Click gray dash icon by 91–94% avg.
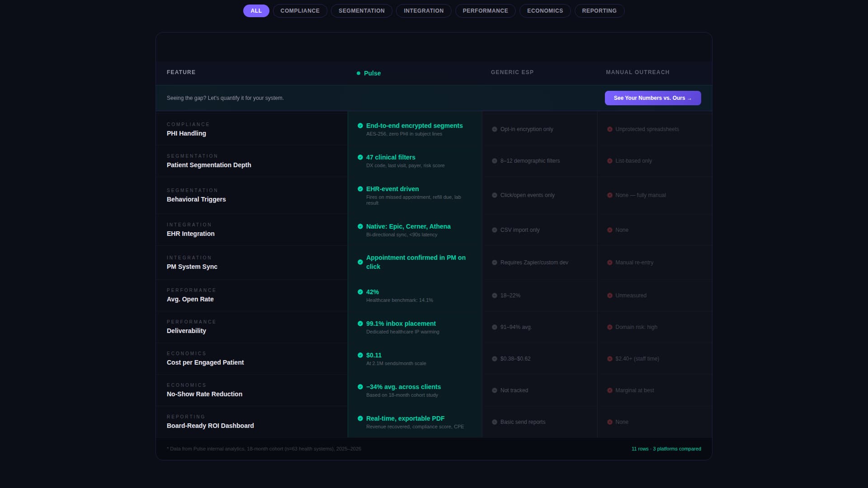The height and width of the screenshot is (488, 868). tap(495, 327)
